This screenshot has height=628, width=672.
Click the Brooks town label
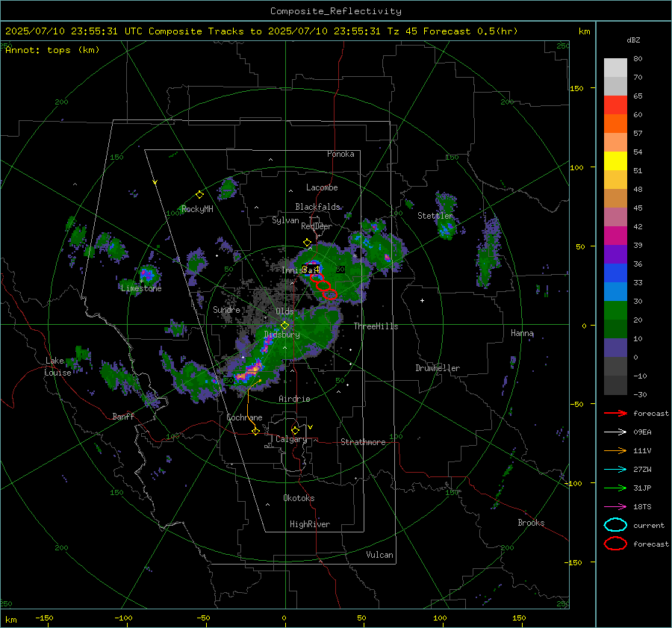coord(531,523)
